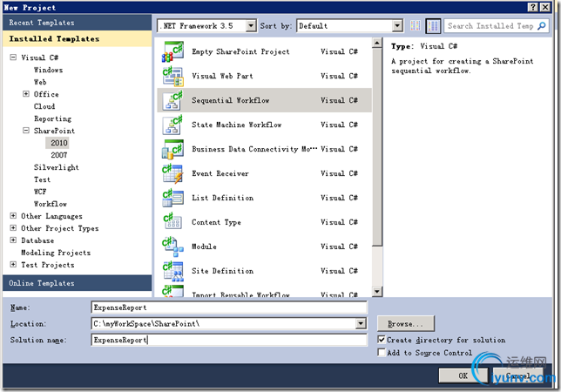Click the template list scrollbar thumb

click(376, 147)
